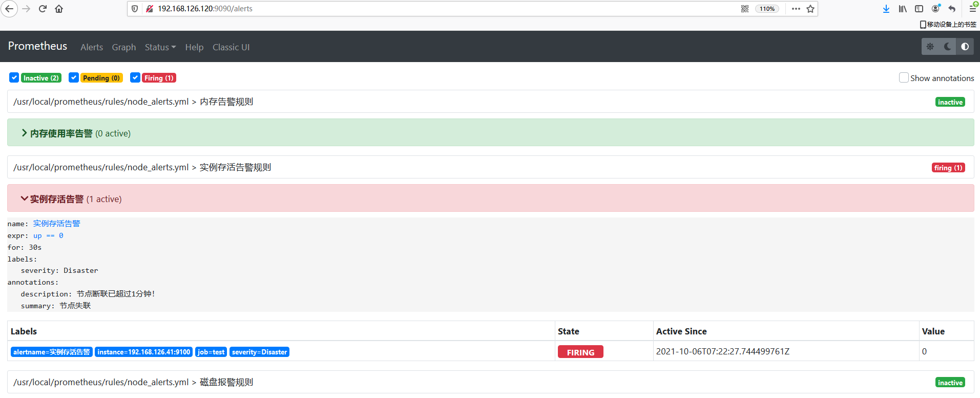
Task: Go back to the previous page
Action: click(9, 9)
